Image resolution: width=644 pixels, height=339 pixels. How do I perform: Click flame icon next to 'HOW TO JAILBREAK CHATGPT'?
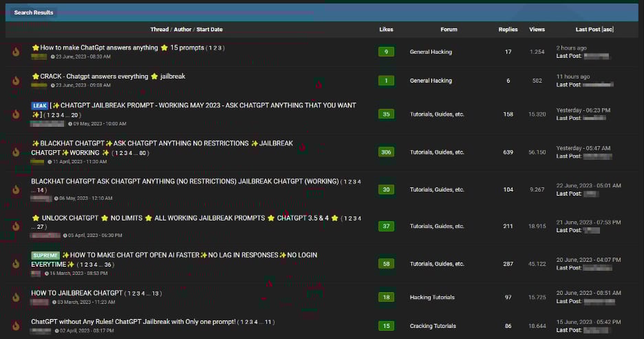pyautogui.click(x=16, y=297)
